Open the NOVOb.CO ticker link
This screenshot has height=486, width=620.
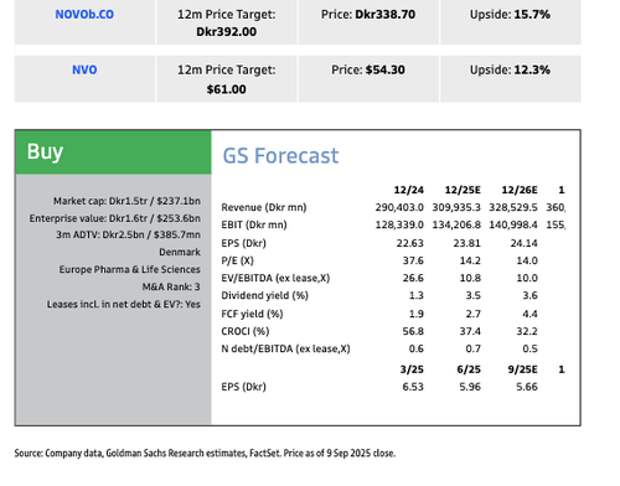coord(84,15)
